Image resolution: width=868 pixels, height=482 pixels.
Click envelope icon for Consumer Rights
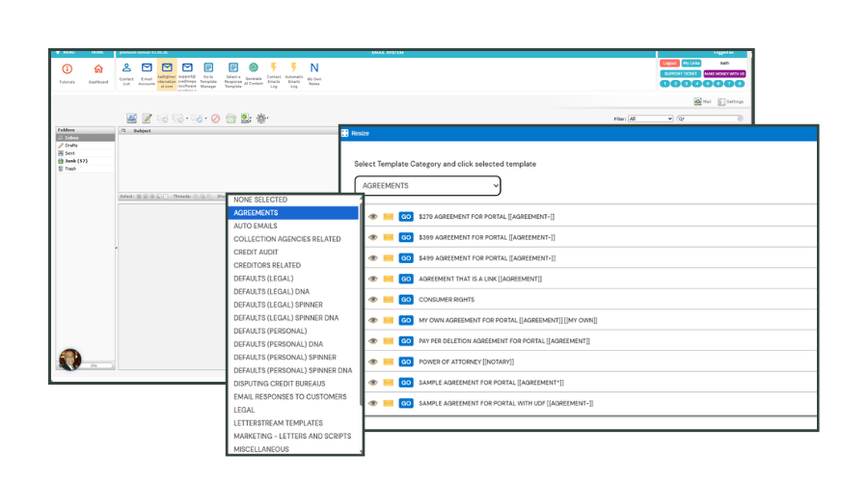point(388,300)
